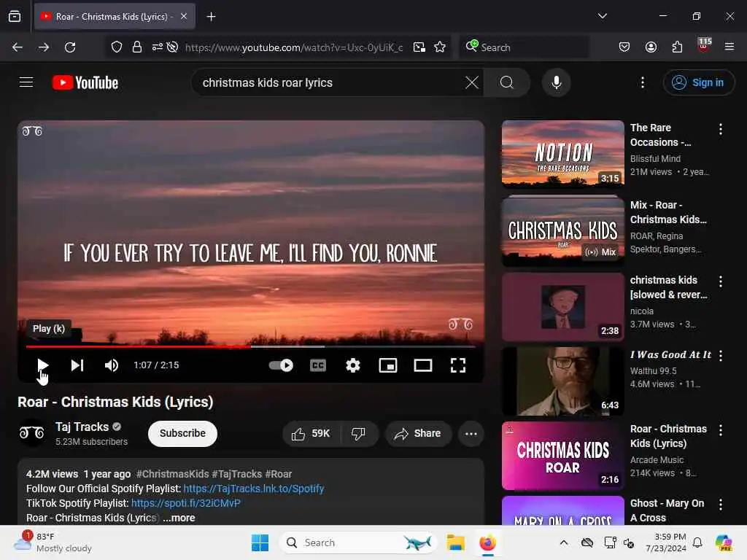Image resolution: width=747 pixels, height=560 pixels.
Task: Open a new browser tab
Action: pyautogui.click(x=211, y=17)
